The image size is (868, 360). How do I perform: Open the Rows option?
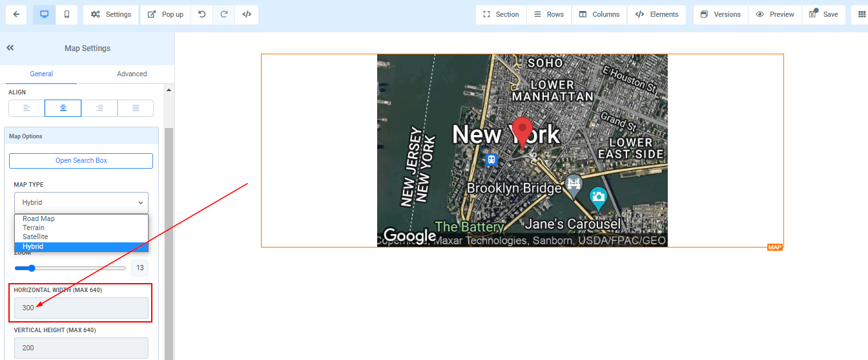point(549,14)
